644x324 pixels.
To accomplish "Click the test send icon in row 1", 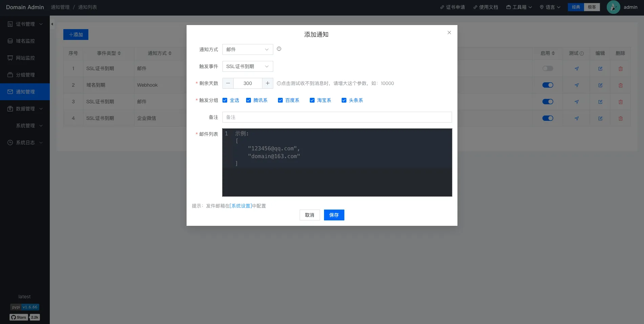I will tap(577, 69).
